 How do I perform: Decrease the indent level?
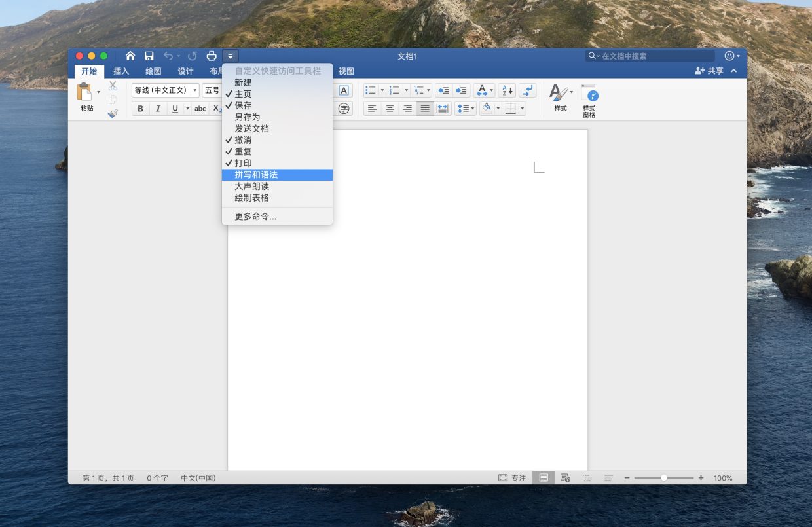click(x=443, y=90)
